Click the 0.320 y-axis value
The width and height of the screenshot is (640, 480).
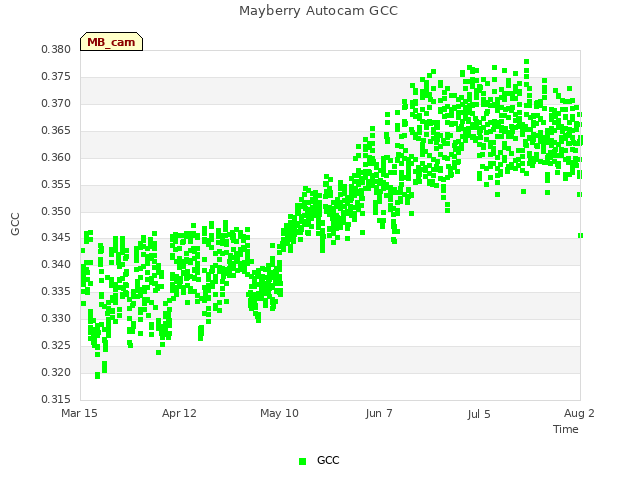pyautogui.click(x=56, y=372)
